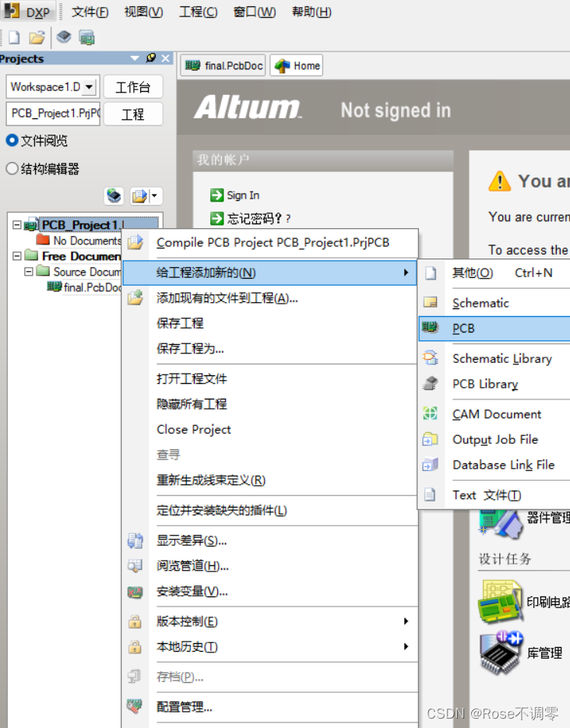The image size is (570, 728).
Task: Select No Documents tree entry
Action: [79, 241]
